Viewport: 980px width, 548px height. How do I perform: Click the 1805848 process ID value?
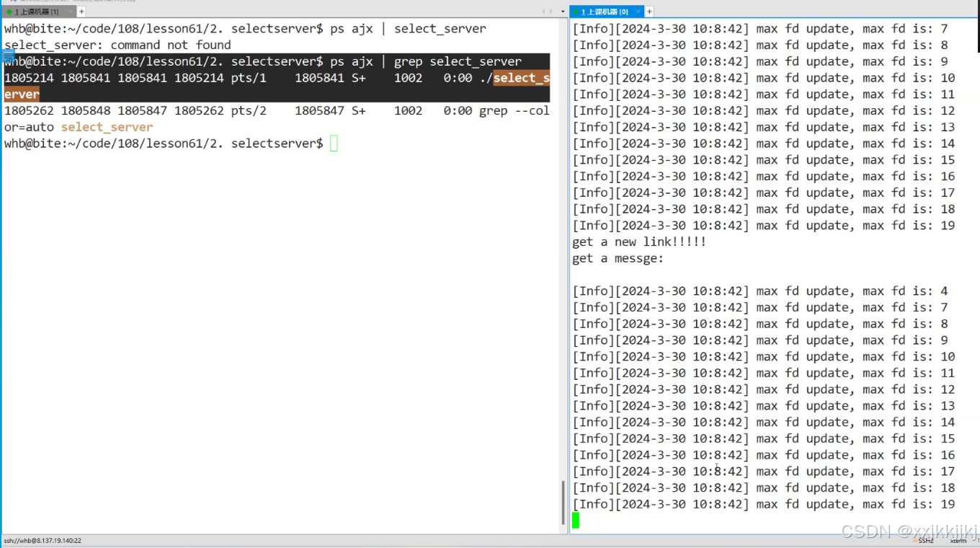point(85,110)
